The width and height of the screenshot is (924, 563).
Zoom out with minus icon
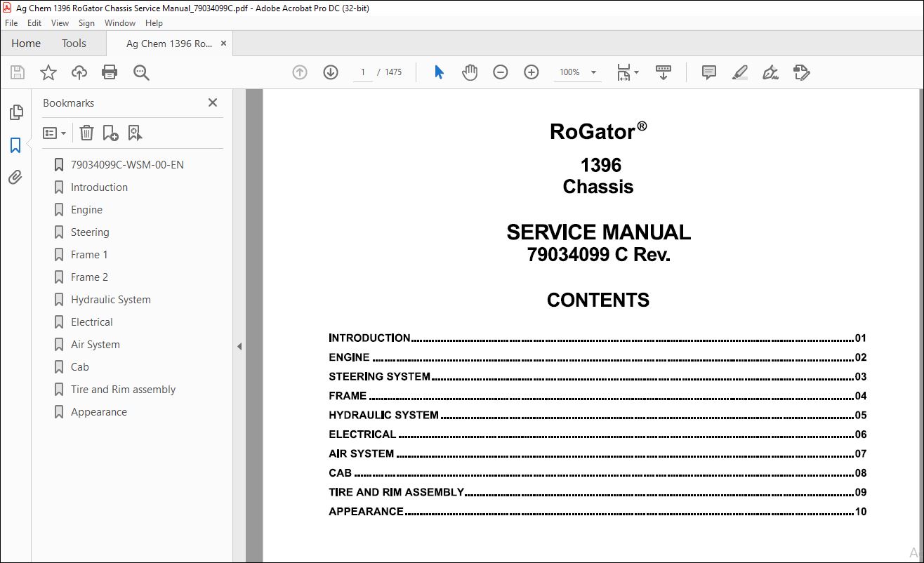(501, 72)
